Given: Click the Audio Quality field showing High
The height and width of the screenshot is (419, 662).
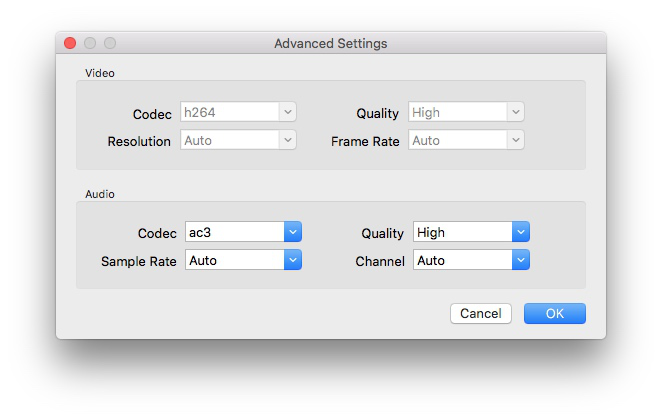Looking at the screenshot, I should 462,233.
